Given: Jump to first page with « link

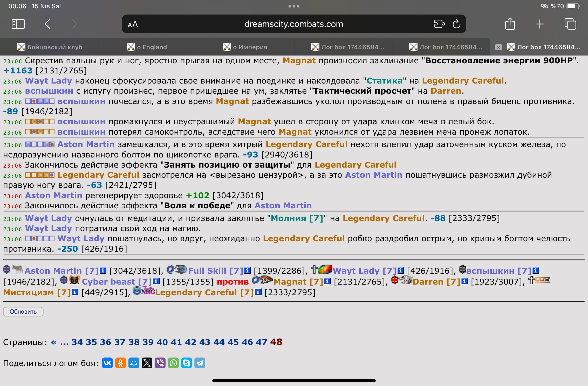Looking at the screenshot, I should [x=54, y=342].
